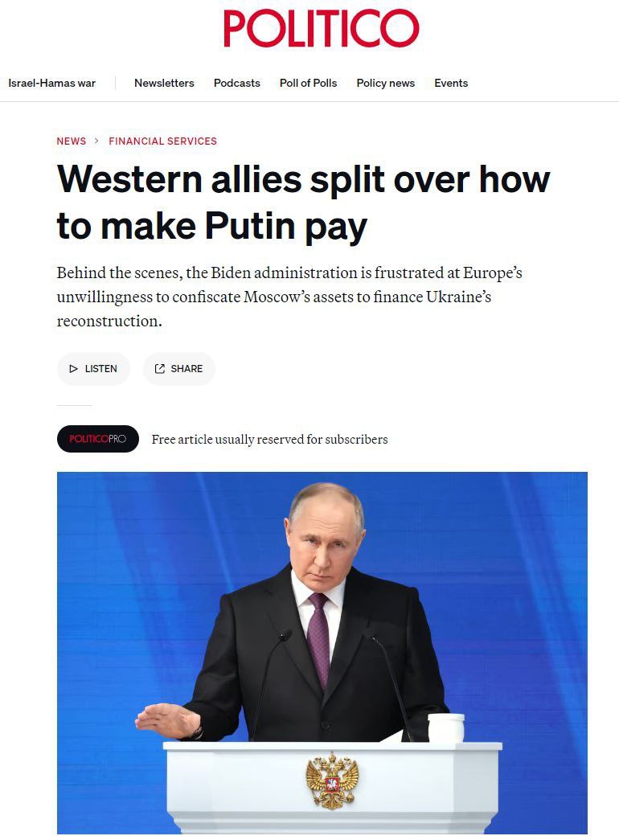The image size is (619, 840).
Task: Open the article photo of speaker at podium
Action: coord(322,653)
